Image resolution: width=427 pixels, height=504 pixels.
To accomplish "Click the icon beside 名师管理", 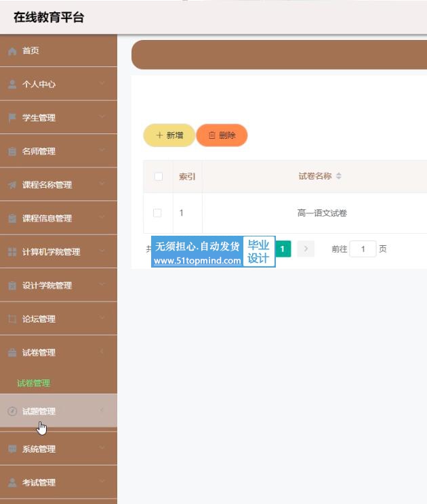I will [12, 151].
